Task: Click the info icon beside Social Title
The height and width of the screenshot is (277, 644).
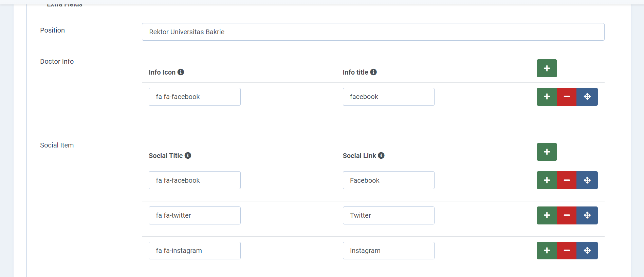Action: pos(188,156)
